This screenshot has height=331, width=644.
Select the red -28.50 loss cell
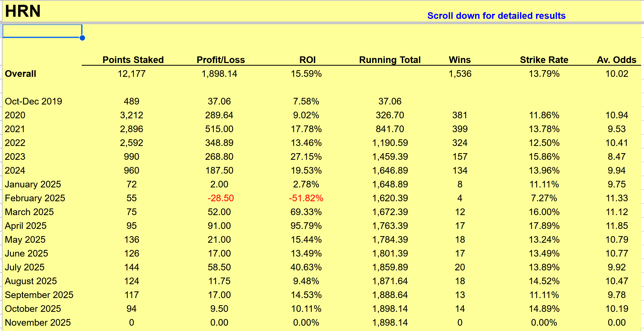(220, 198)
